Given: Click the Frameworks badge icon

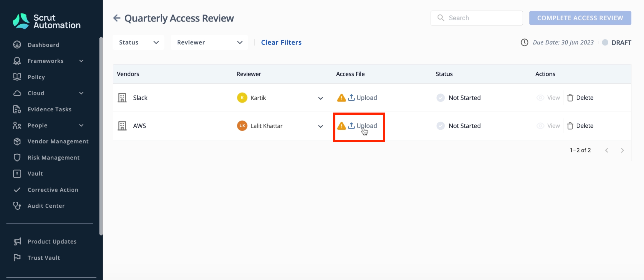Looking at the screenshot, I should pos(17,61).
